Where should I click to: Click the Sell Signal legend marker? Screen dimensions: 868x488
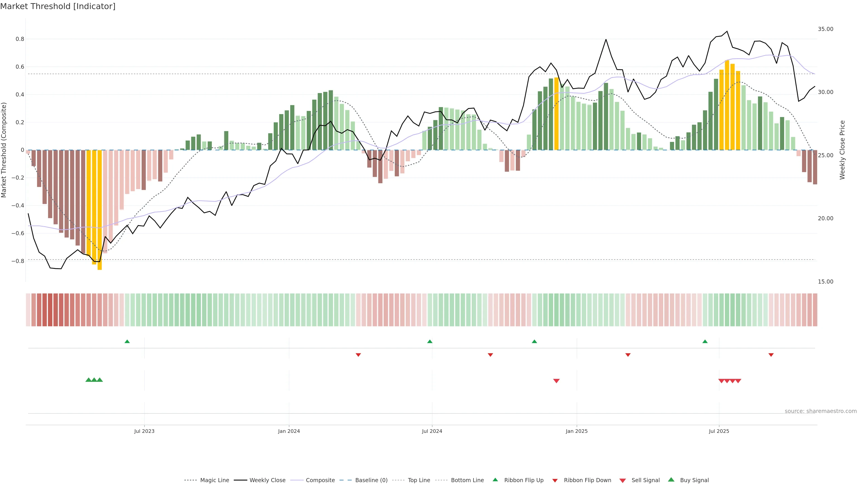point(623,481)
